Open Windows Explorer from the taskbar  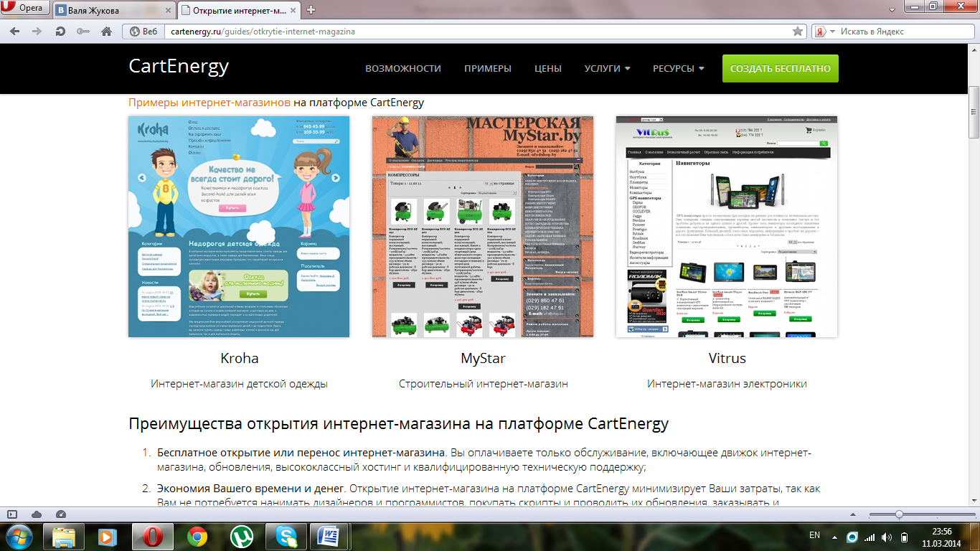[64, 537]
